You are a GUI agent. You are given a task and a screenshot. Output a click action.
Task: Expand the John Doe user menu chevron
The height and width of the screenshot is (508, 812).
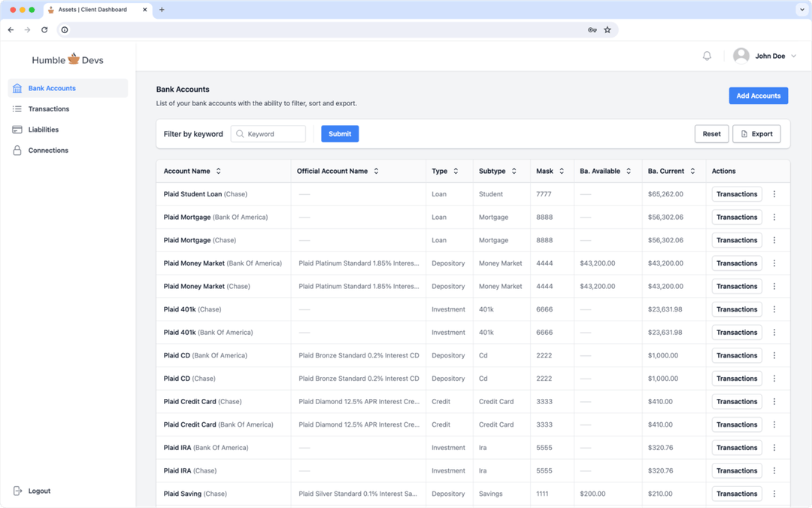(794, 56)
